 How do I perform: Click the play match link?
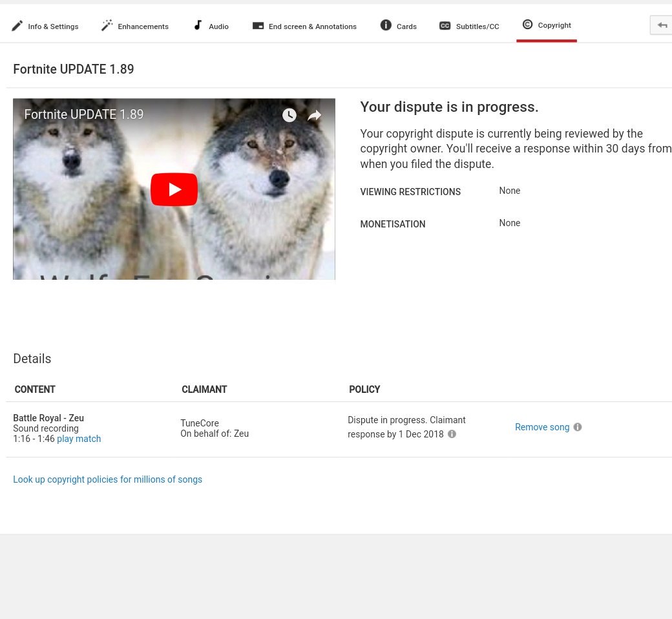[x=79, y=439]
